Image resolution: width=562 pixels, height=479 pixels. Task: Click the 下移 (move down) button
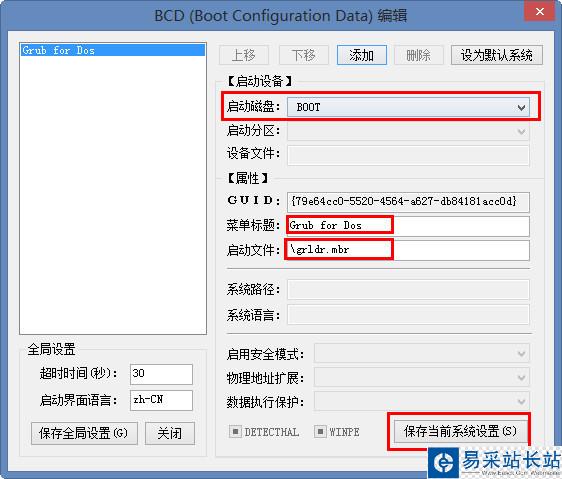coord(304,55)
